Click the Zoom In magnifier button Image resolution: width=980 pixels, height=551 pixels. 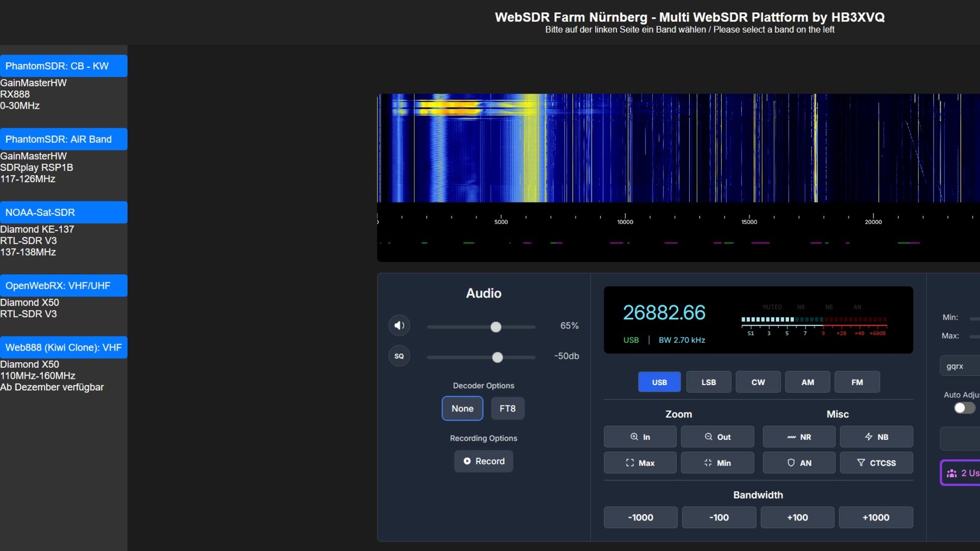(640, 437)
